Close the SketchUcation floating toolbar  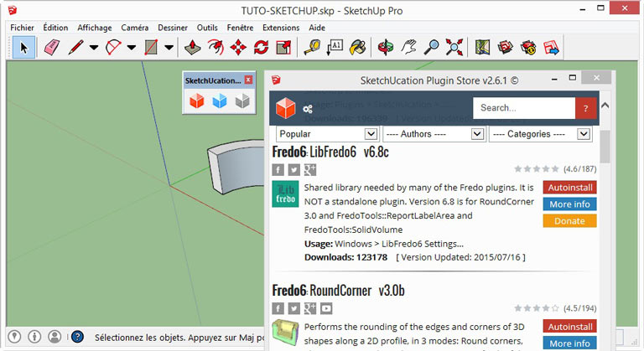pos(248,80)
